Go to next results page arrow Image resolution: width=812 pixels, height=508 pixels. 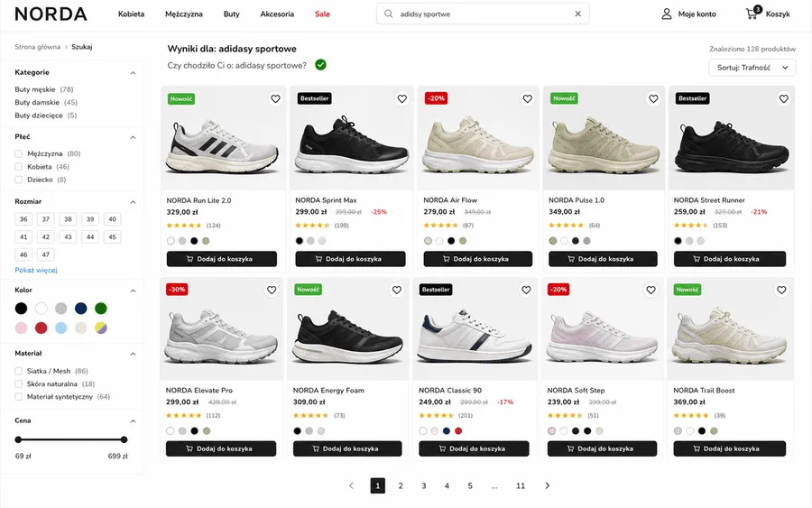(547, 485)
